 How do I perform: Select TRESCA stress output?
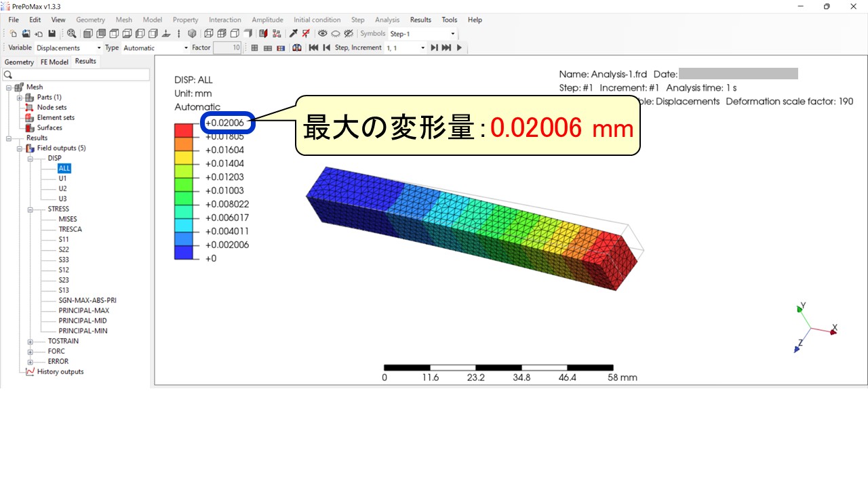point(70,229)
